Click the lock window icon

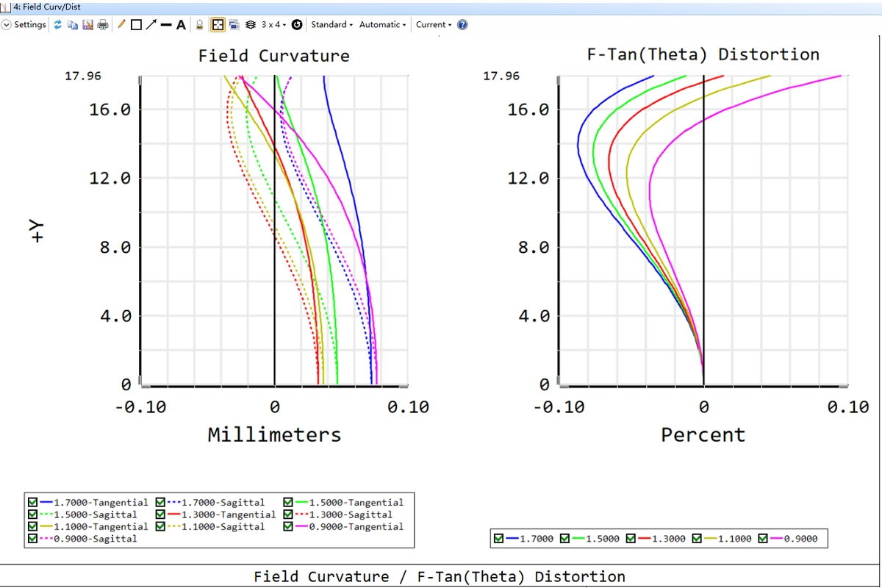[x=199, y=25]
